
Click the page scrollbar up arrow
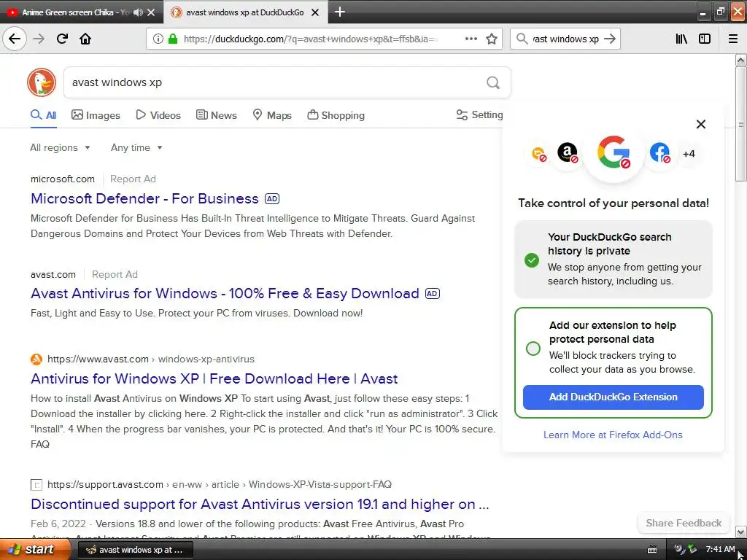click(x=740, y=60)
